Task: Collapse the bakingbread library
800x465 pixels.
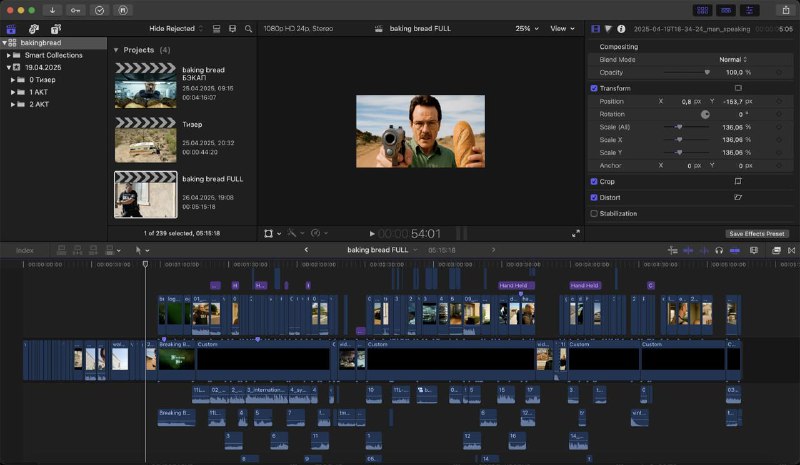Action: coord(4,43)
